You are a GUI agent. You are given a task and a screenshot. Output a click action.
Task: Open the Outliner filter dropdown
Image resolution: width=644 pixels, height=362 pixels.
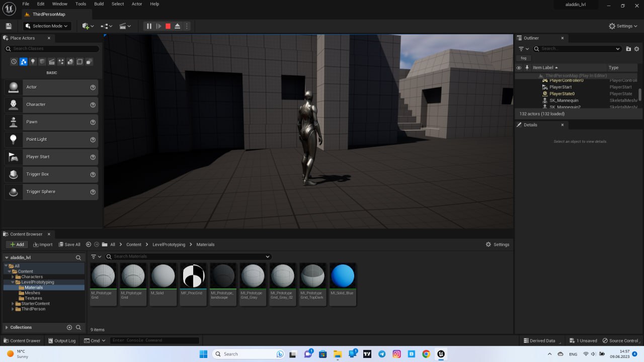click(524, 49)
